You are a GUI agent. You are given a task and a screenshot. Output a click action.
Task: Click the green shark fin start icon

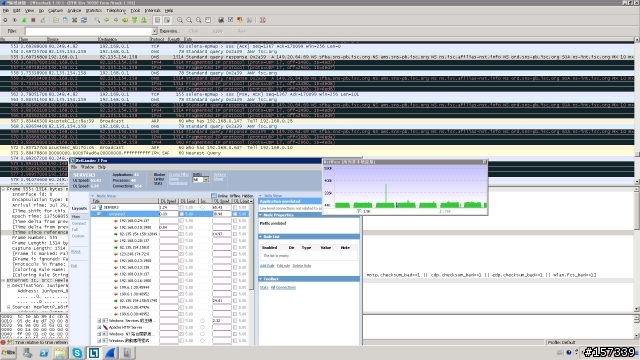click(24, 20)
